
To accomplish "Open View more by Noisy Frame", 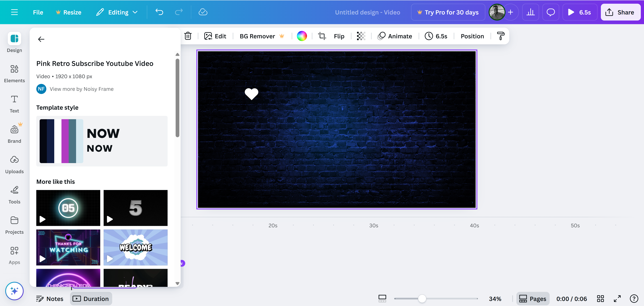I will click(82, 89).
